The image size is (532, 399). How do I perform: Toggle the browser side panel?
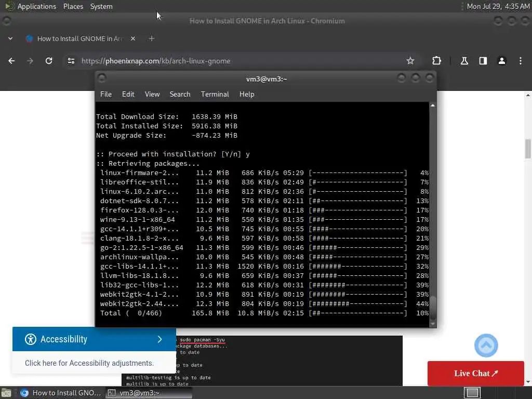483,61
